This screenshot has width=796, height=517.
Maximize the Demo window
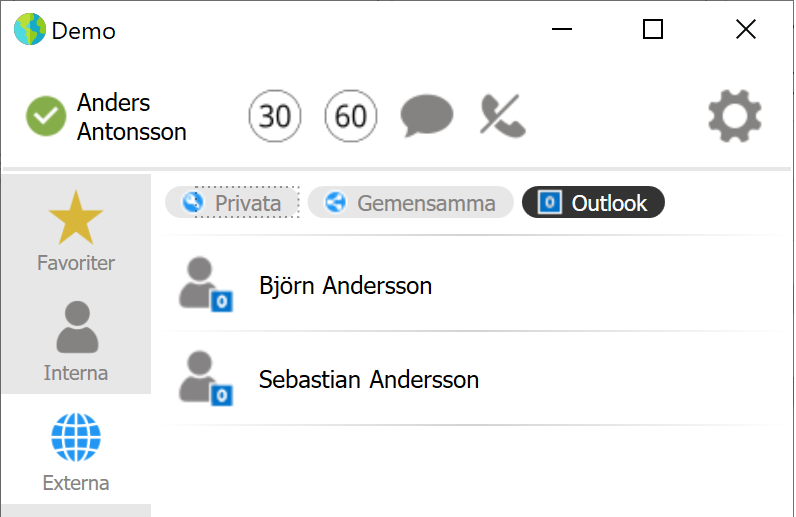[x=653, y=29]
